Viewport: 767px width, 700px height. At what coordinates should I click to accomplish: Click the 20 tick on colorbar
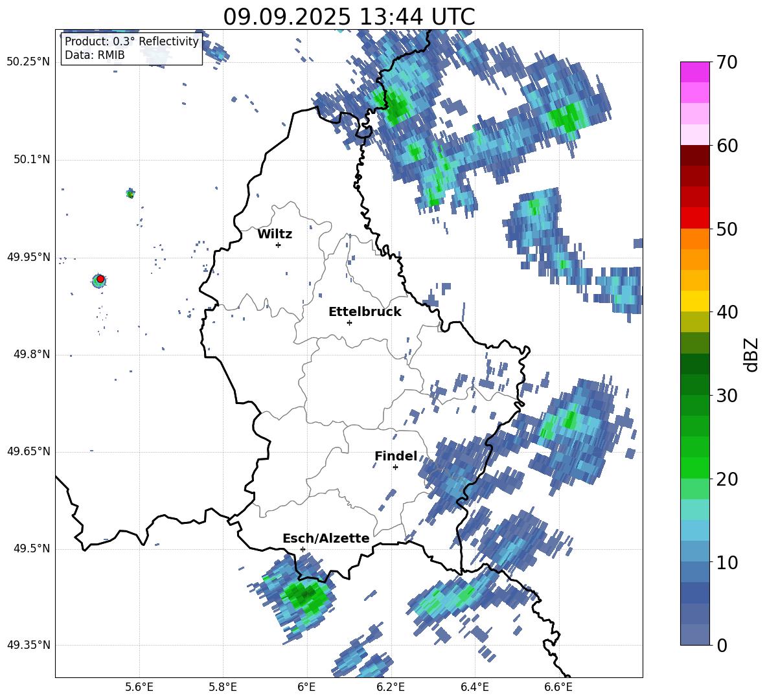click(x=727, y=479)
